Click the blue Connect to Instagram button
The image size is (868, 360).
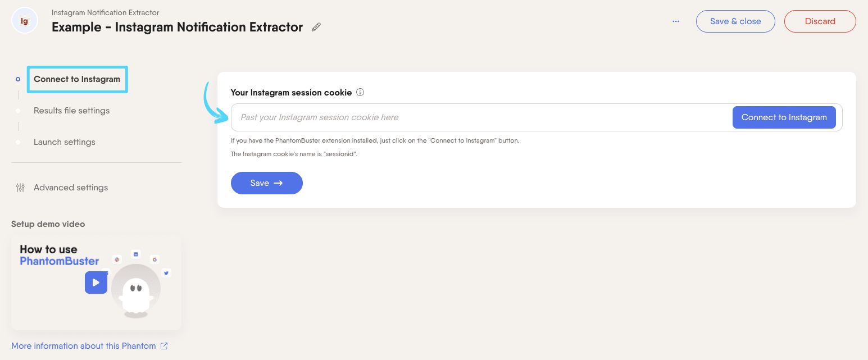tap(784, 117)
